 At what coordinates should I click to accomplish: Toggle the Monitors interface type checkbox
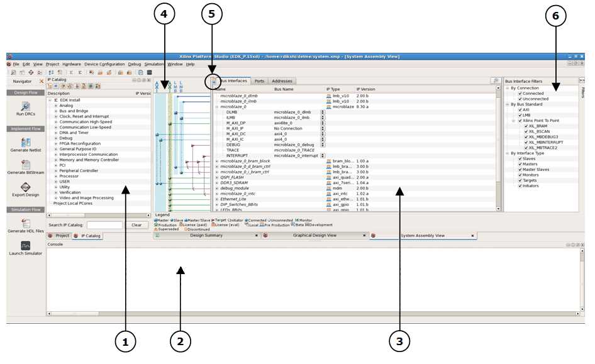pyautogui.click(x=520, y=175)
